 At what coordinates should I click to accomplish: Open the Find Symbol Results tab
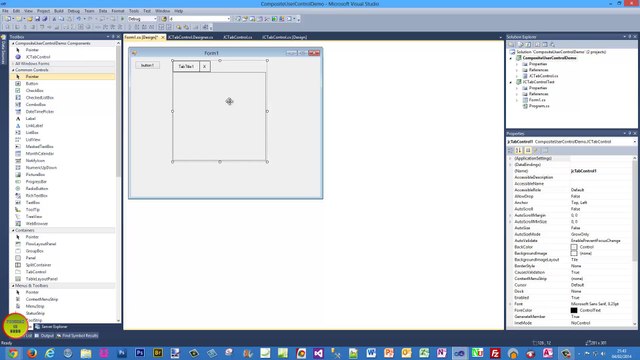[x=78, y=336]
